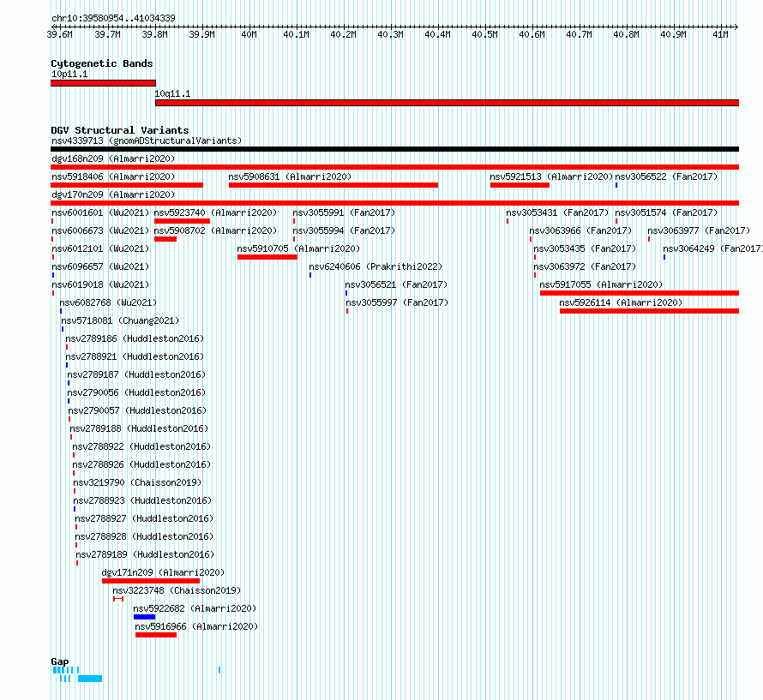The width and height of the screenshot is (763, 700).
Task: Open nsv5917055 (Almarri2020) label
Action: [x=601, y=284]
